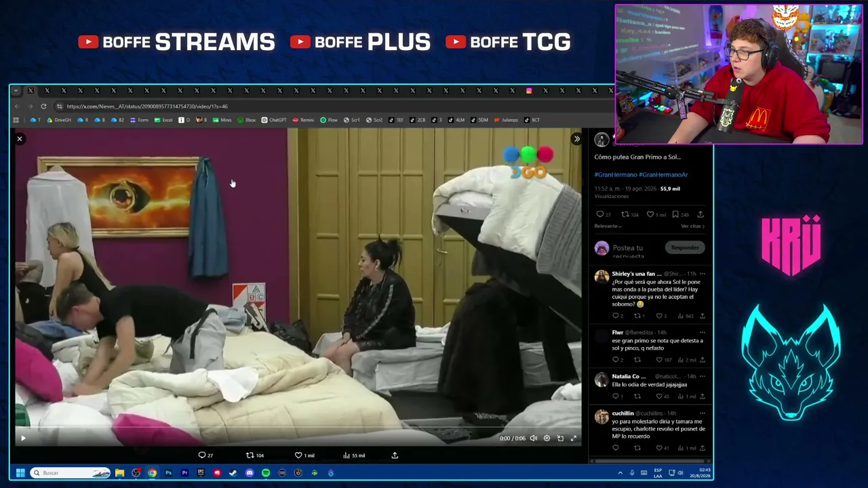Toggle picture-in-picture on the video player
Image resolution: width=868 pixels, height=488 pixels.
(x=560, y=439)
